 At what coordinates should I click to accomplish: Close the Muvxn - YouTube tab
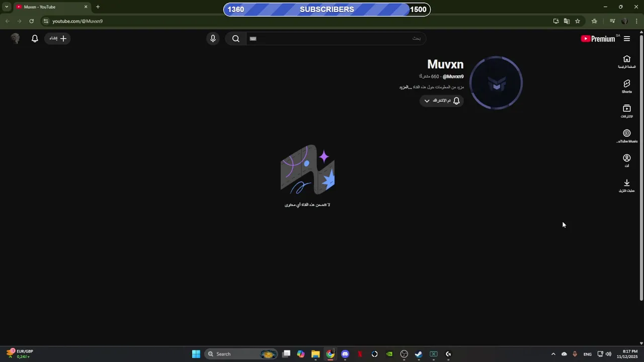click(x=86, y=7)
